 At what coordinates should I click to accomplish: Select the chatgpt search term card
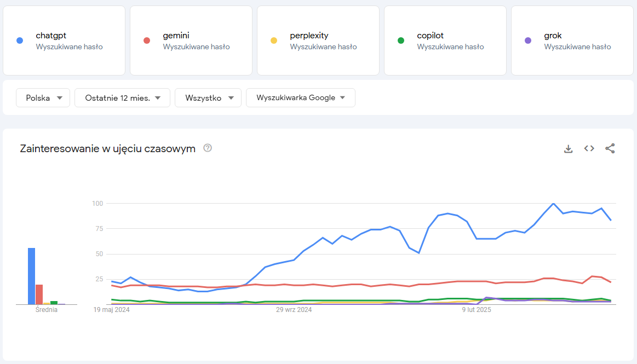coord(64,41)
